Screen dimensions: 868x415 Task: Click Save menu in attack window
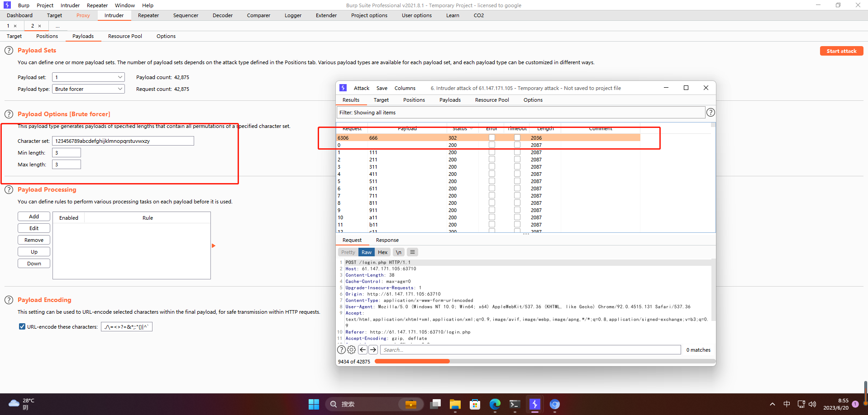[382, 88]
